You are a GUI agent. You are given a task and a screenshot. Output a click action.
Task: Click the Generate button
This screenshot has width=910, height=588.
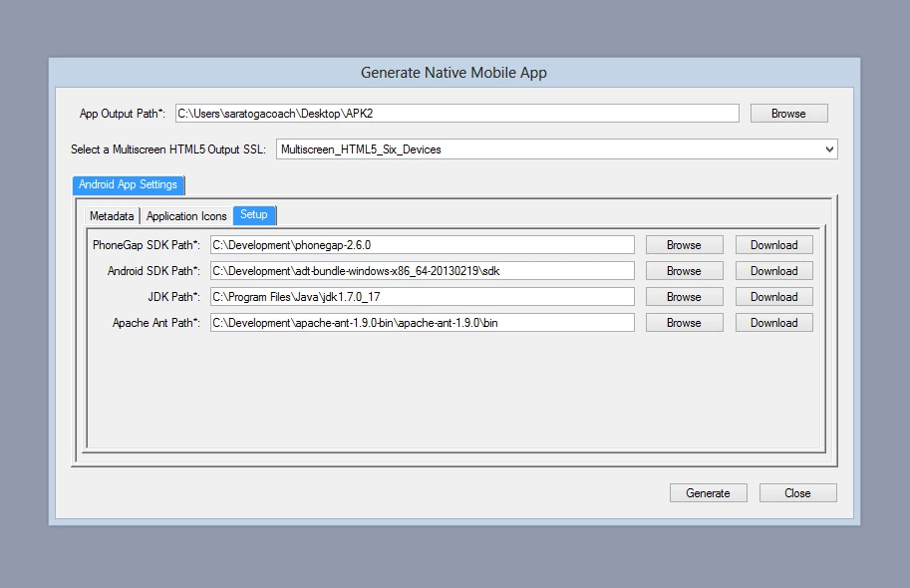coord(708,492)
